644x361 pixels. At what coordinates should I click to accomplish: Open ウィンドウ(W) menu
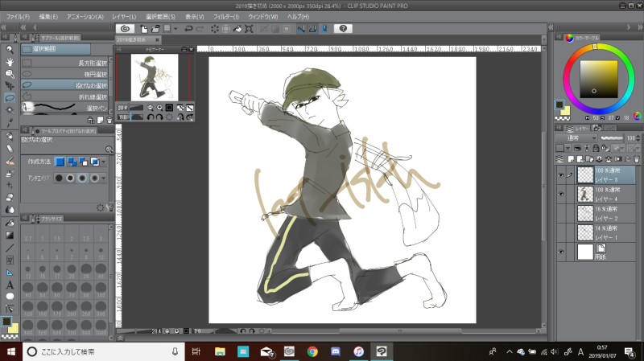click(x=263, y=17)
